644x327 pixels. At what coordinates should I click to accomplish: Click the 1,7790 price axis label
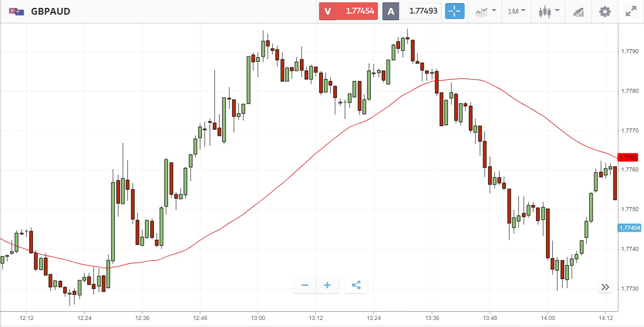click(x=630, y=51)
